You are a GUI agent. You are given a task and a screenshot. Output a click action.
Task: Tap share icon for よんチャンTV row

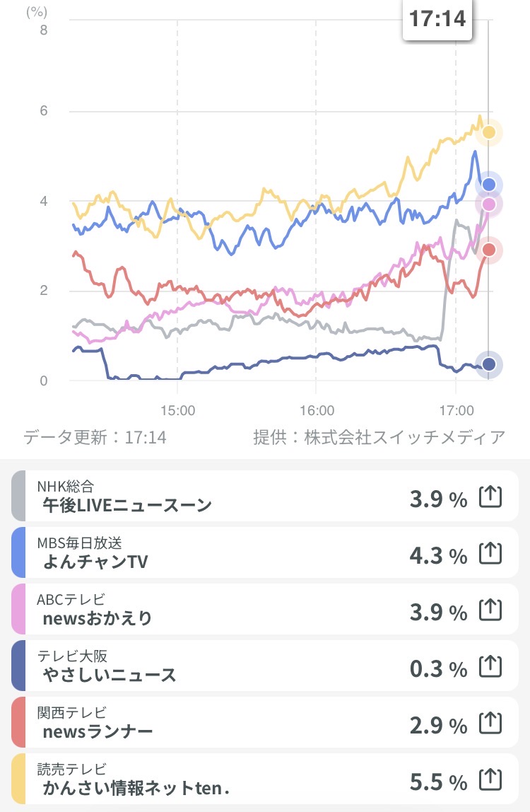(490, 554)
